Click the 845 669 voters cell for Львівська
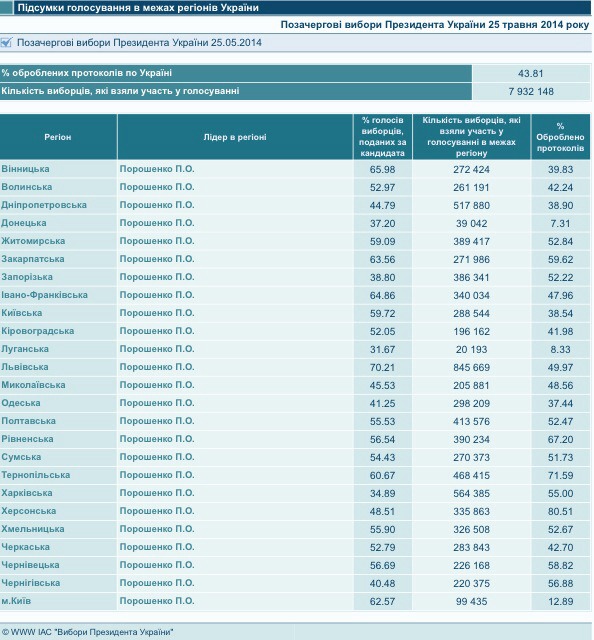This screenshot has width=594, height=640. [472, 367]
